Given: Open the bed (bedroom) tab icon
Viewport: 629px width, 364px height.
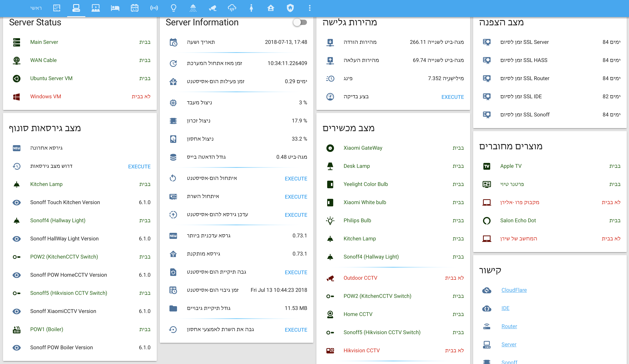Looking at the screenshot, I should click(115, 8).
